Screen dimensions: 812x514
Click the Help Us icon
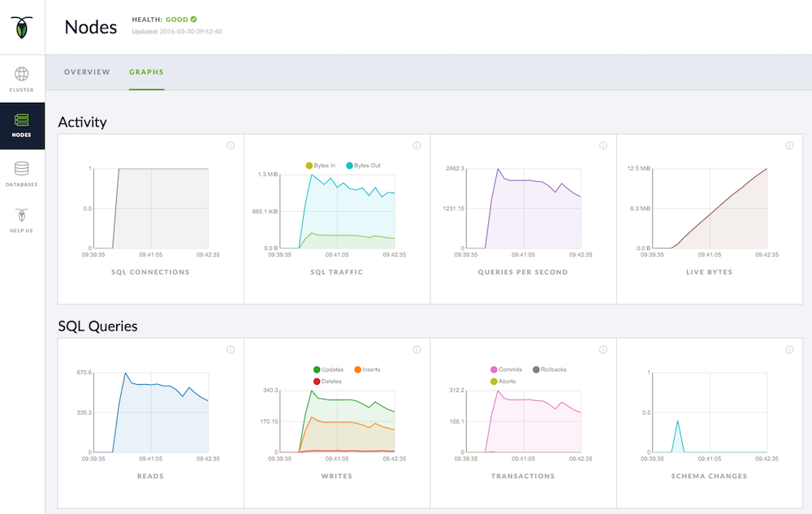point(22,216)
